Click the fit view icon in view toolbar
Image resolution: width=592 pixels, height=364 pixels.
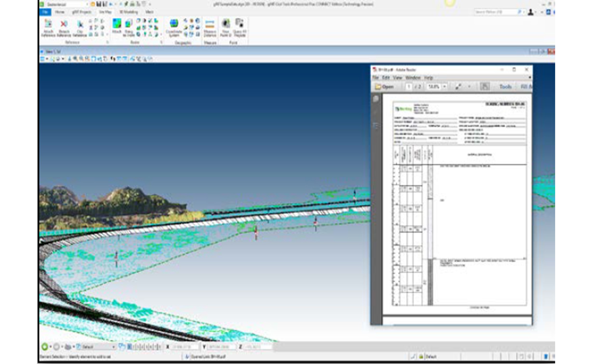click(93, 58)
